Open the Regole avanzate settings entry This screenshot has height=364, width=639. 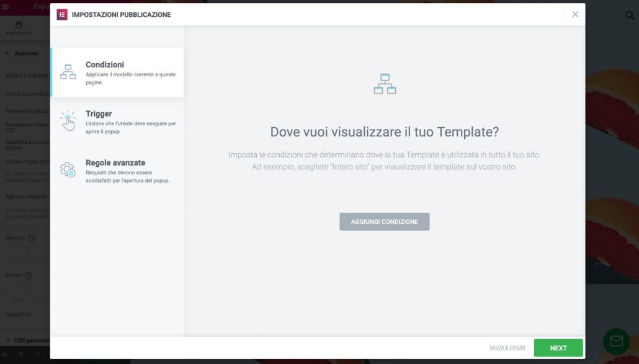coord(118,169)
